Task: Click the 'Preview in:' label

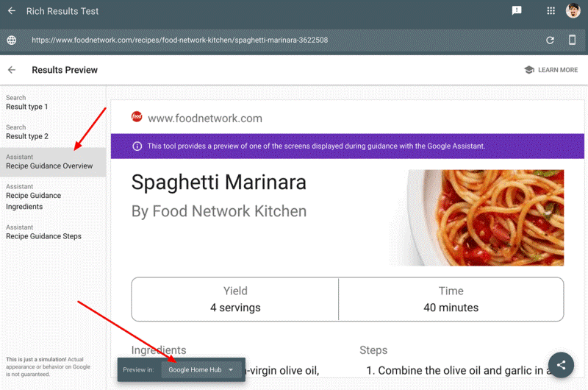Action: click(x=138, y=369)
